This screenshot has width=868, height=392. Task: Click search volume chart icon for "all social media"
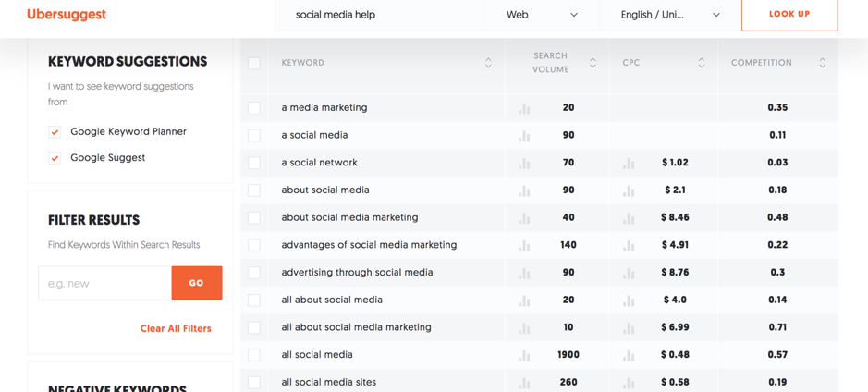524,355
